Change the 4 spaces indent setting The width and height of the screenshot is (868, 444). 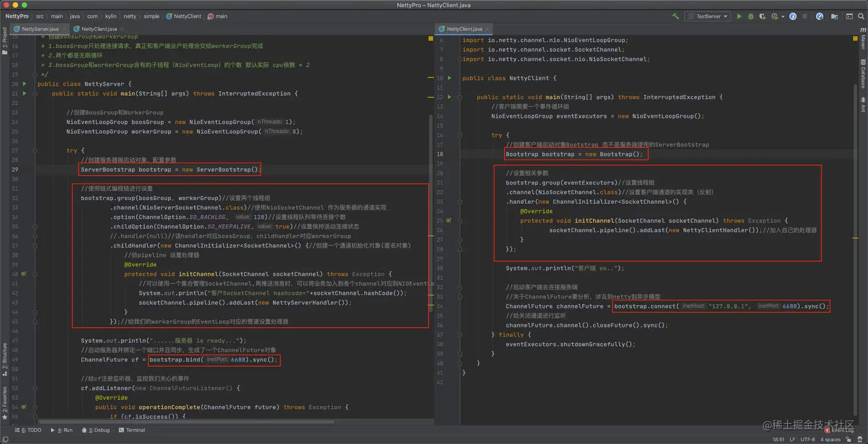tap(830, 439)
